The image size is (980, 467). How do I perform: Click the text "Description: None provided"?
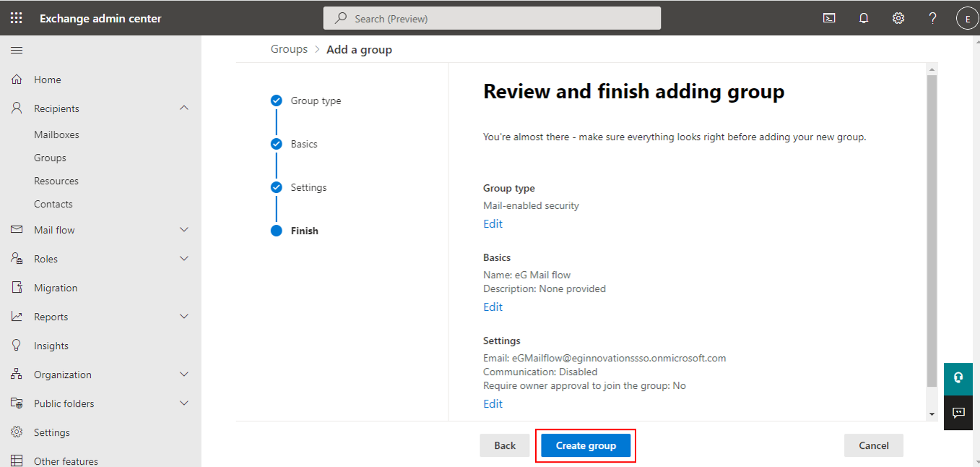click(x=545, y=288)
